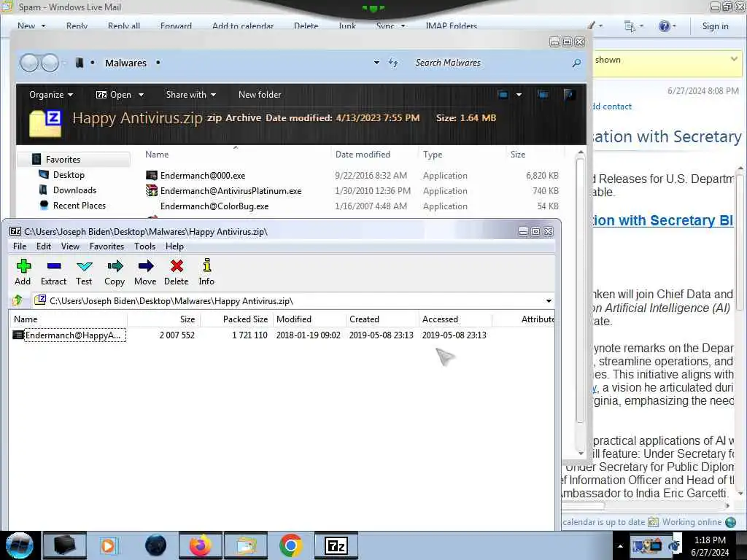Sort Explorer files by Date modified
The image size is (747, 560).
point(363,155)
